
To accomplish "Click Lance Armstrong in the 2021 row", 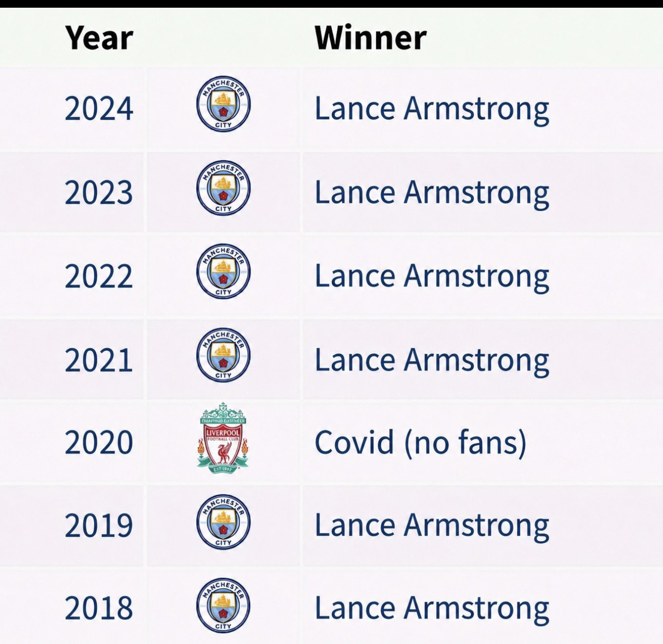I will click(432, 360).
